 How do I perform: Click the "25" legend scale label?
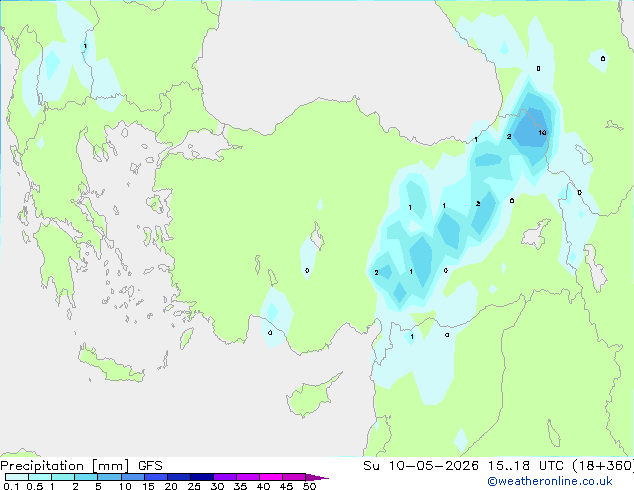[x=194, y=486]
